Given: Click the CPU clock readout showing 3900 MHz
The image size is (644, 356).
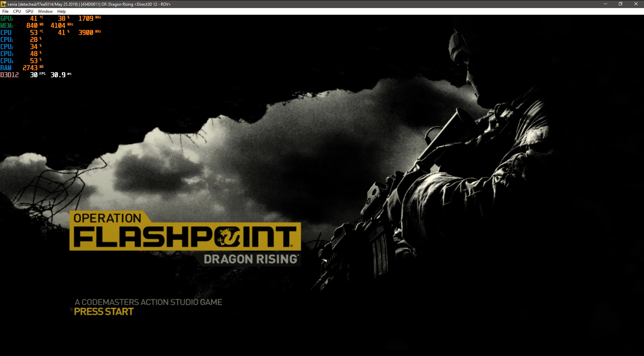Looking at the screenshot, I should tap(86, 32).
